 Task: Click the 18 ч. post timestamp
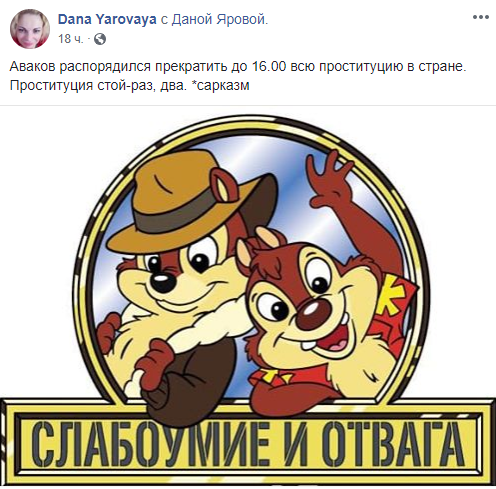tap(71, 39)
